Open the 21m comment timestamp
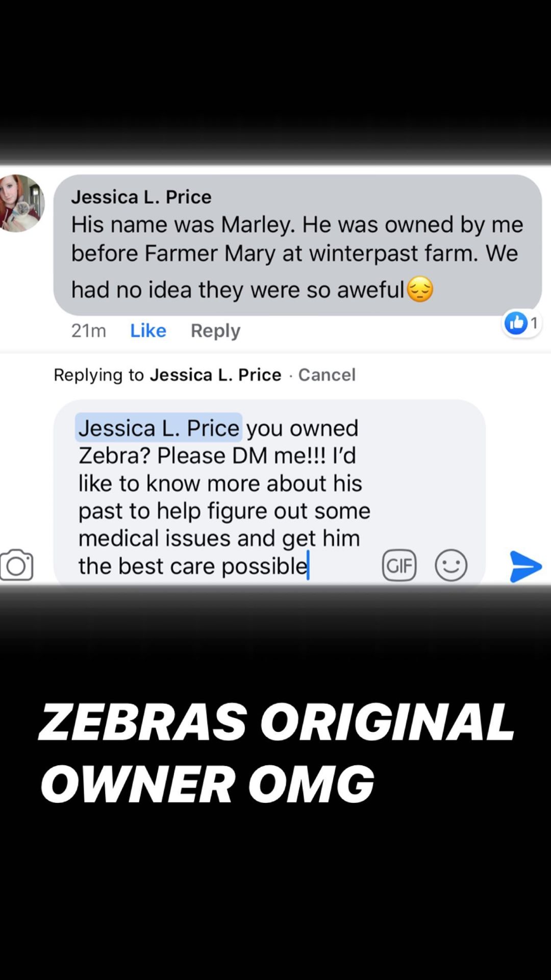Screen dimensions: 551x980 click(89, 331)
